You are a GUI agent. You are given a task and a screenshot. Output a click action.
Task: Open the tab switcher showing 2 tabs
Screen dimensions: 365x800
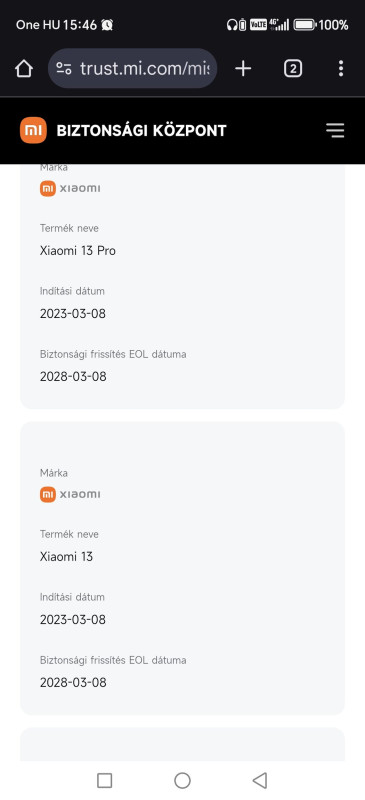tap(293, 68)
